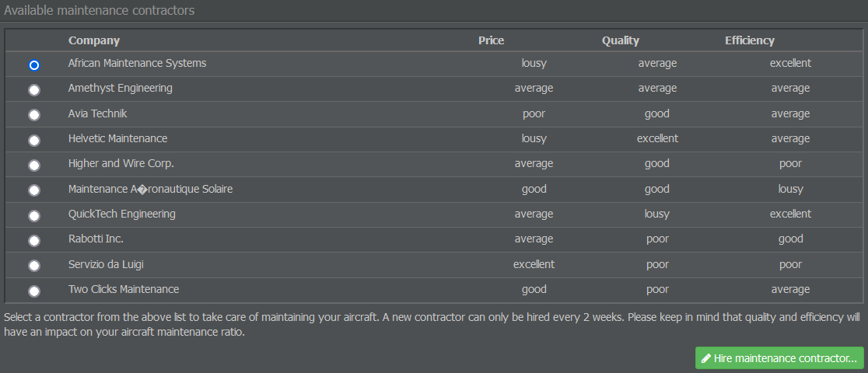Select Amethyst Engineering radio button

[34, 89]
